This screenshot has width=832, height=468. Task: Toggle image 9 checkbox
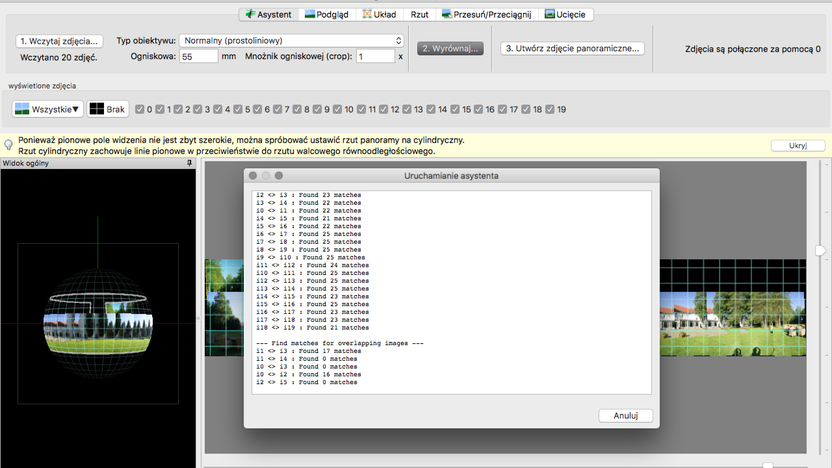[x=317, y=109]
